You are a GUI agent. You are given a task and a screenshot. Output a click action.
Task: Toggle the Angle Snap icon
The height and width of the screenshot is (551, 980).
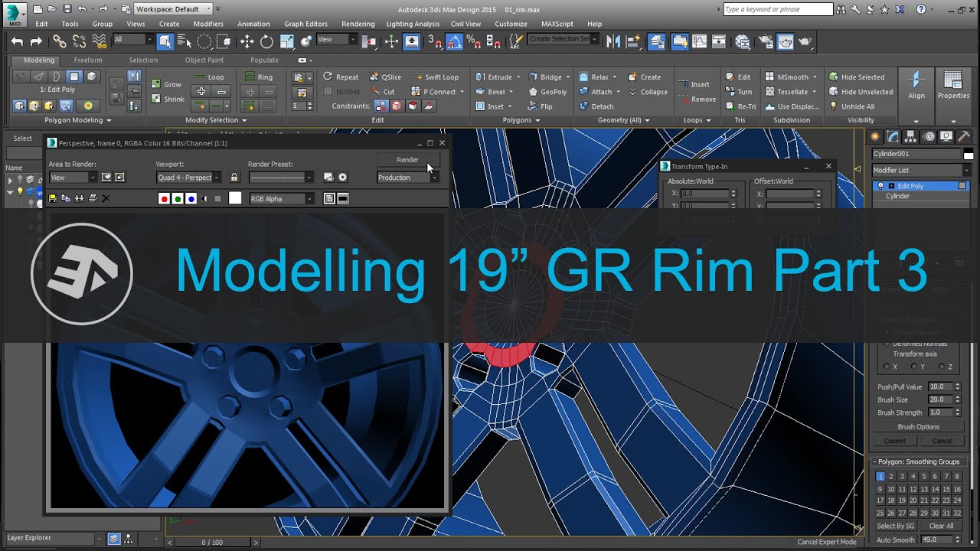pyautogui.click(x=455, y=41)
